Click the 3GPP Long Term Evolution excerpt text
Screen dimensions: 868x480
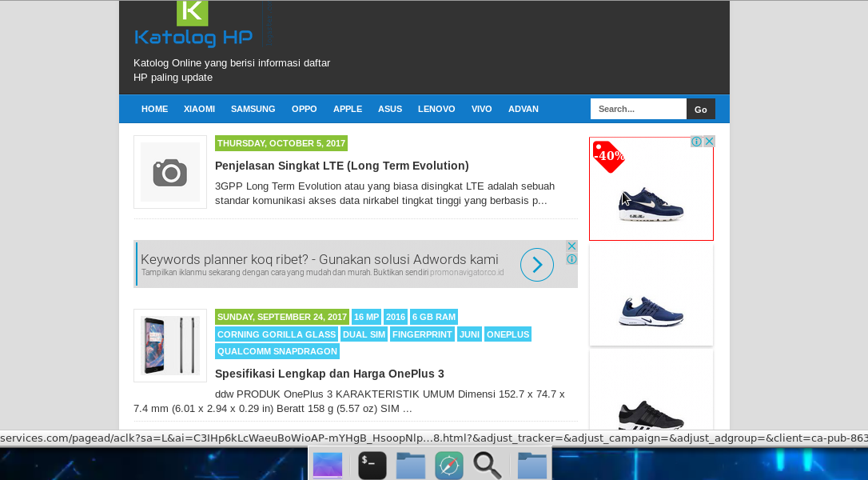pyautogui.click(x=384, y=194)
